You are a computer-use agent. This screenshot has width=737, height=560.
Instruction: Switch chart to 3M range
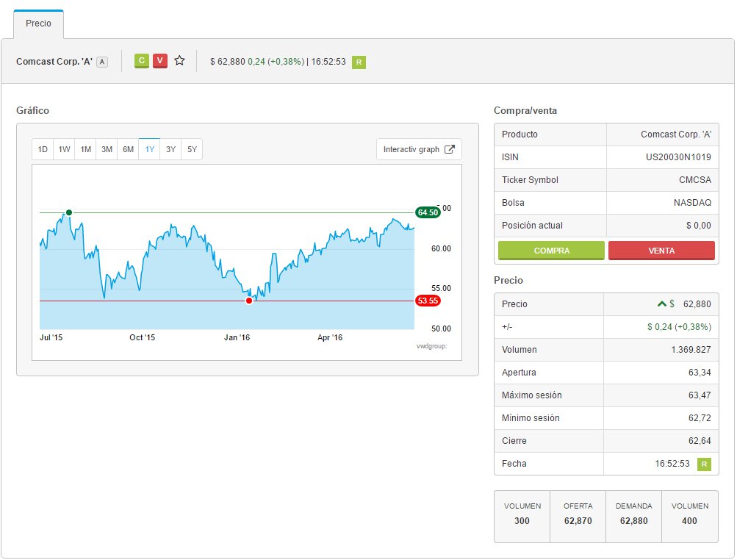click(107, 149)
